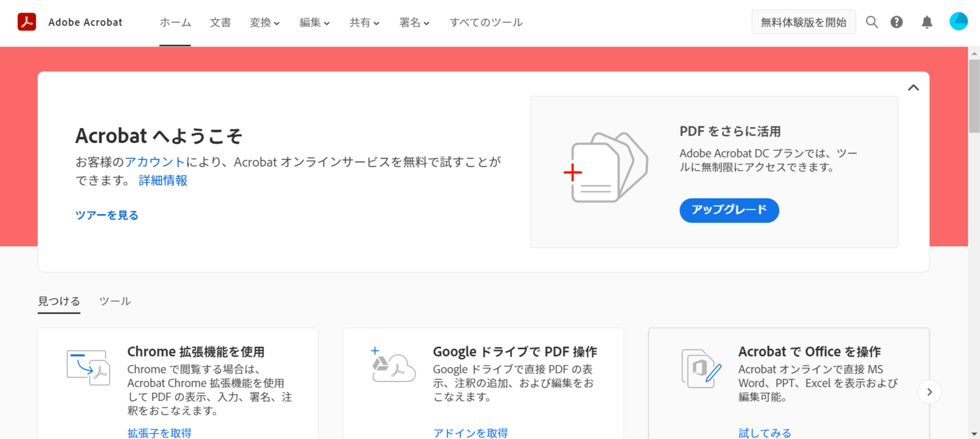Viewport: 980px width, 439px height.
Task: Open the help question mark icon
Action: [897, 22]
